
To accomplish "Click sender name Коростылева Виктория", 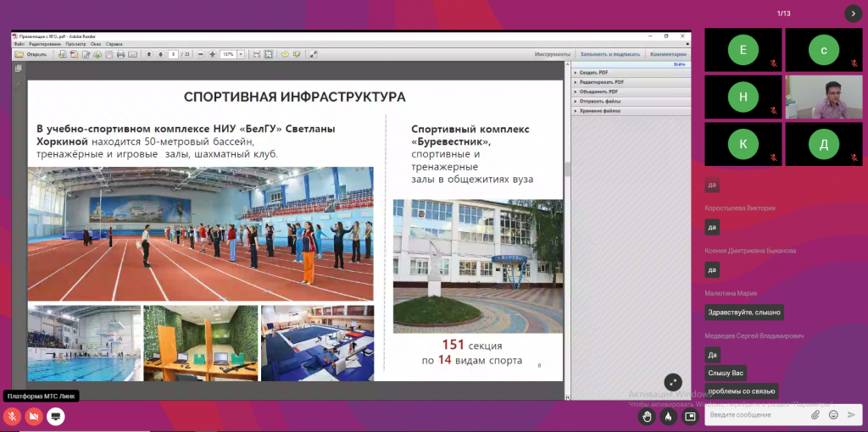I will tap(739, 208).
